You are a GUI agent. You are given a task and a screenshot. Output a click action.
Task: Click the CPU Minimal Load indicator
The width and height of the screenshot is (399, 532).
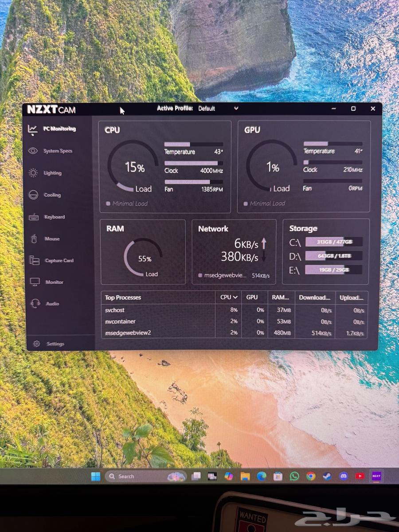(x=127, y=203)
